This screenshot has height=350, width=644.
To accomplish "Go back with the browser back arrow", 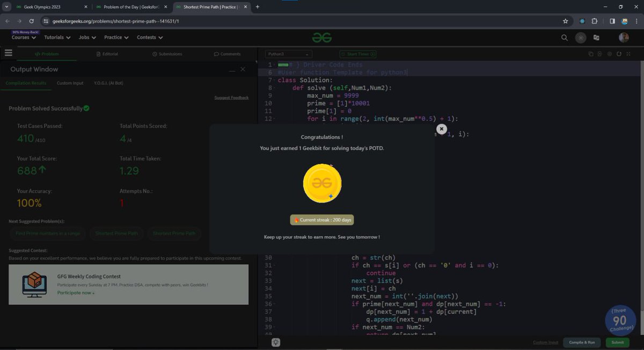I will pyautogui.click(x=7, y=21).
